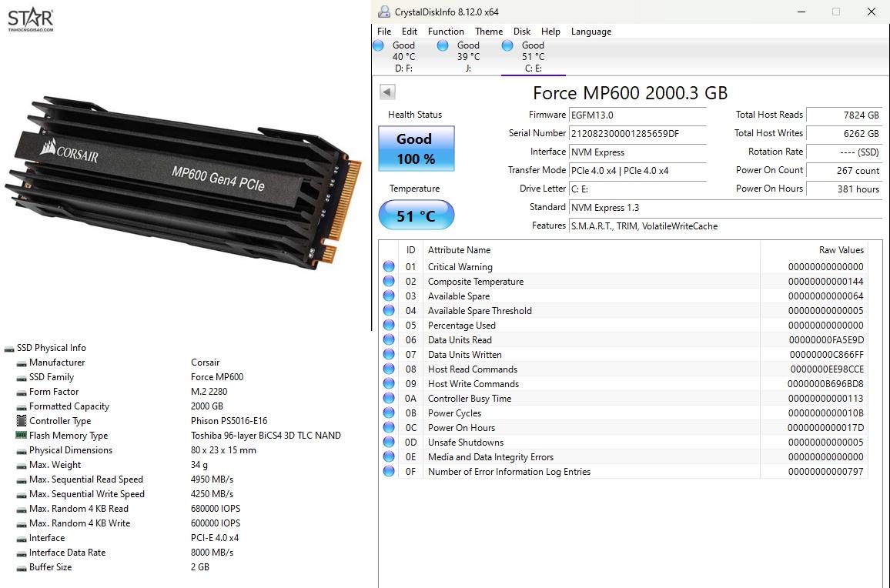Image resolution: width=890 pixels, height=588 pixels.
Task: Click the Power On Hours 381 hours value
Action: [x=845, y=189]
